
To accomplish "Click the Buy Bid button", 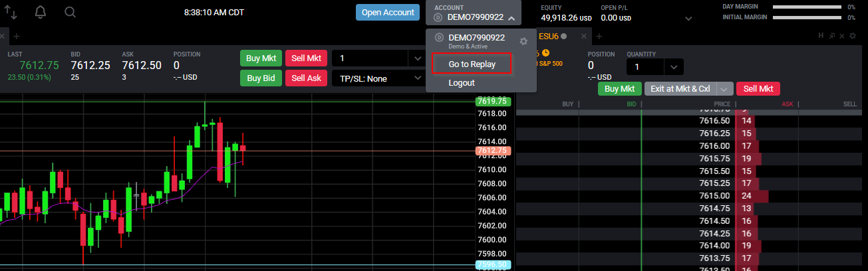I will click(x=261, y=78).
